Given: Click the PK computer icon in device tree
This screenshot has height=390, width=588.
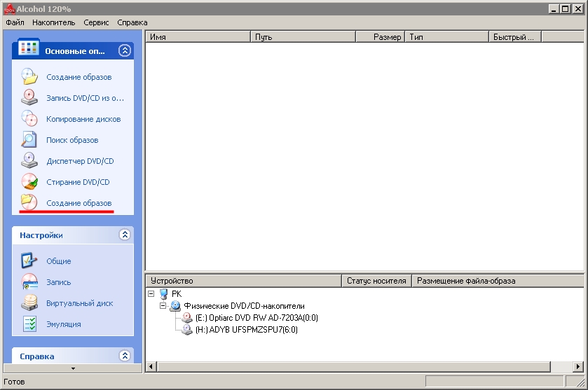Looking at the screenshot, I should coord(163,293).
